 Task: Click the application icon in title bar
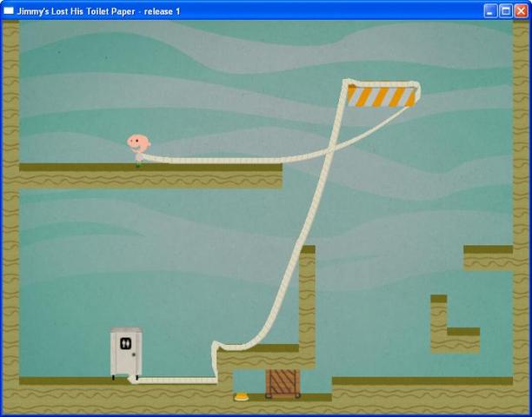point(8,10)
